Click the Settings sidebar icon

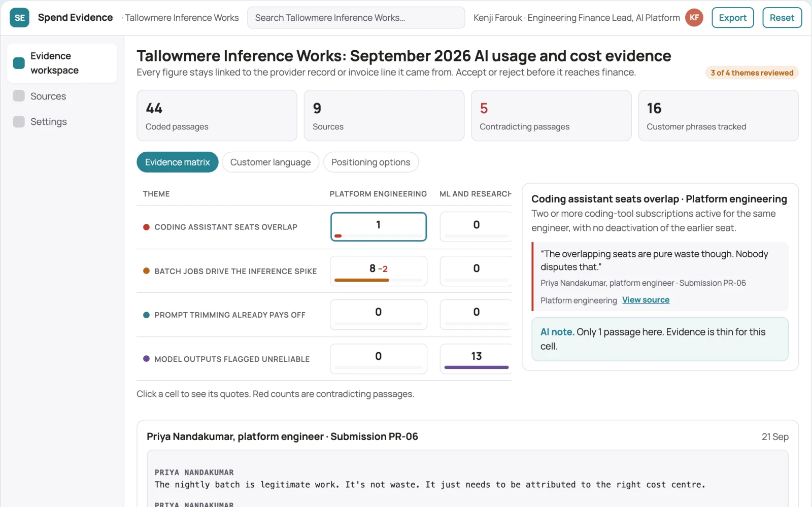[x=19, y=121]
